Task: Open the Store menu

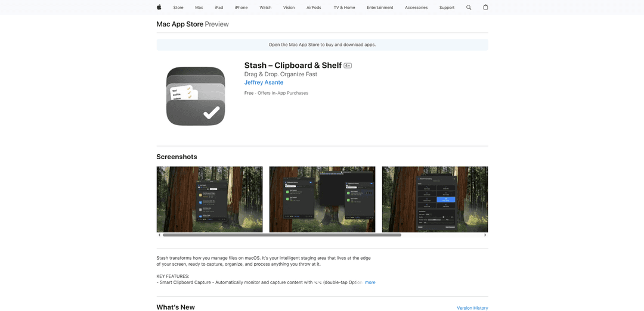Action: click(x=178, y=8)
